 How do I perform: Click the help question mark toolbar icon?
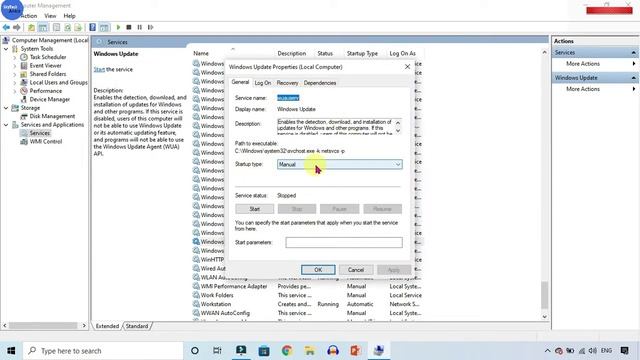[93, 27]
